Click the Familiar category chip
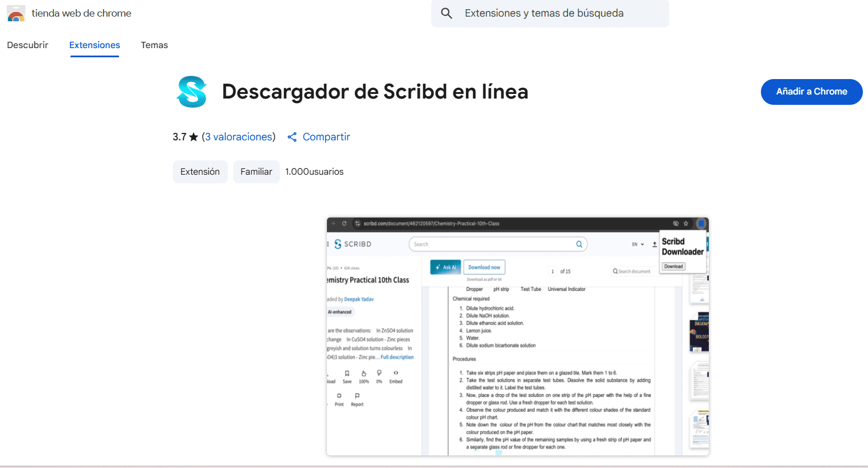The image size is (868, 468). pos(256,172)
